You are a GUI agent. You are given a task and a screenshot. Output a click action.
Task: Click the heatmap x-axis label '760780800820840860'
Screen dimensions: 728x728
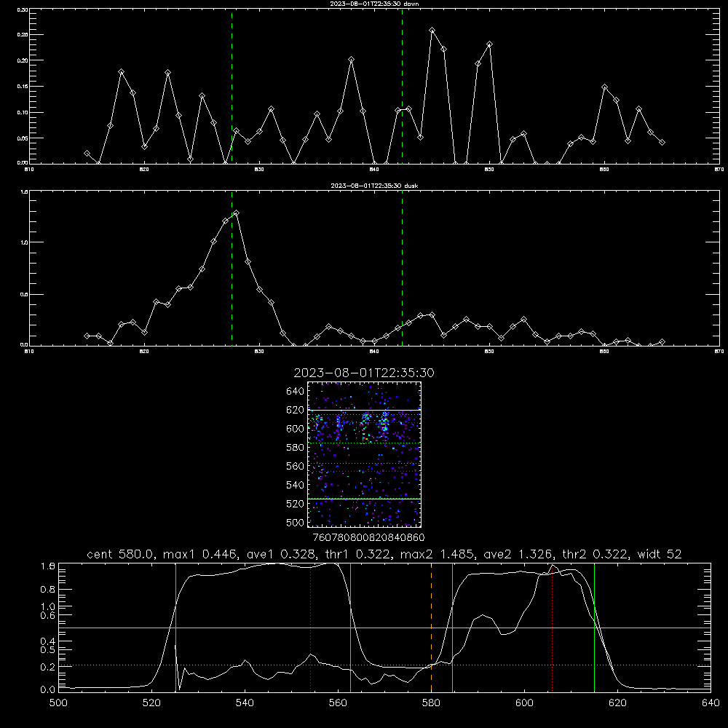(368, 538)
